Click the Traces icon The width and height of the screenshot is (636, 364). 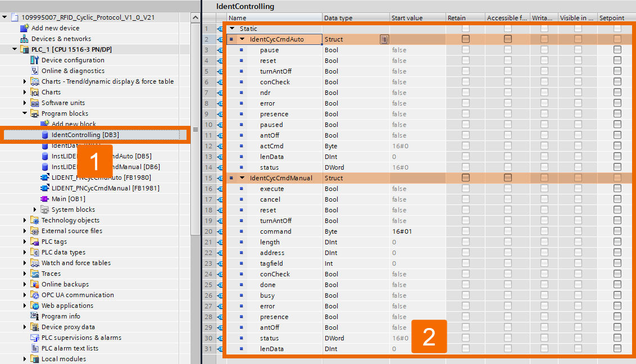pyautogui.click(x=35, y=274)
